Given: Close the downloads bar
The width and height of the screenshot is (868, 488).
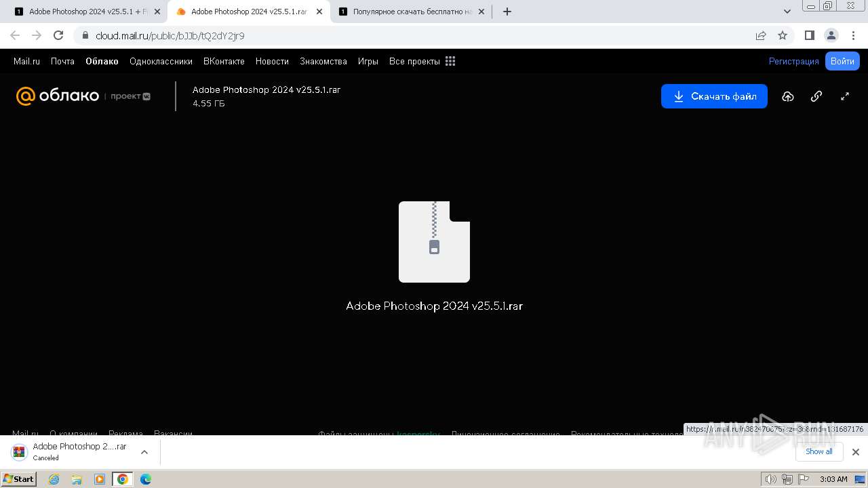Looking at the screenshot, I should pyautogui.click(x=855, y=452).
